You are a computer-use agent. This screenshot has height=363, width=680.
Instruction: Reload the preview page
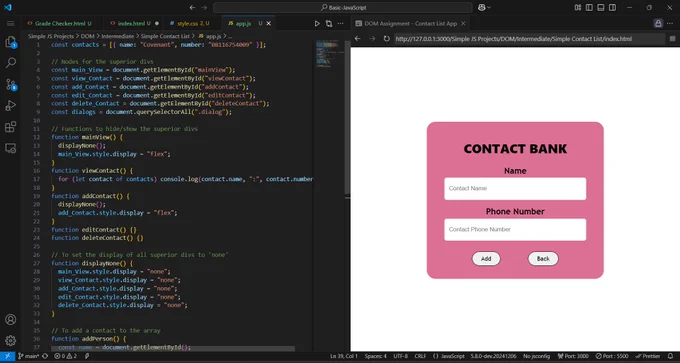point(386,39)
